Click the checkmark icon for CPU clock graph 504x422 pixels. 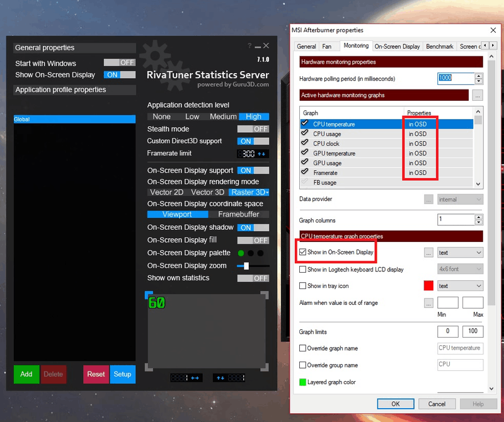point(304,143)
